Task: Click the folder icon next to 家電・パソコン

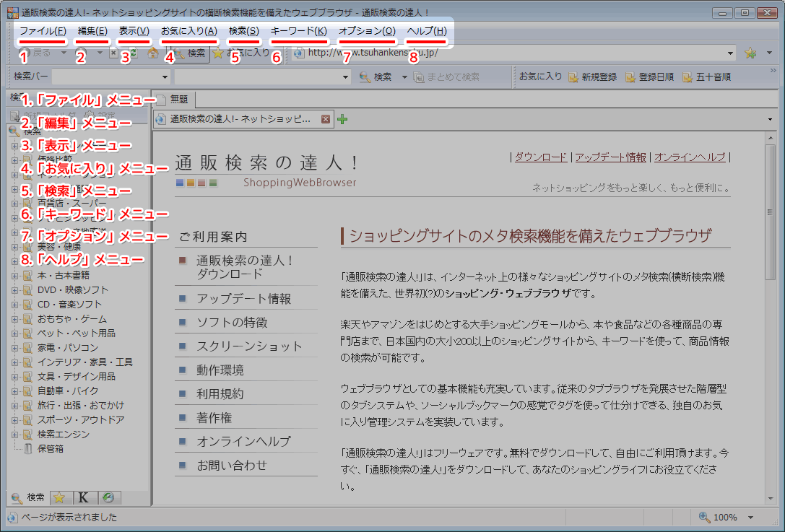Action: (28, 348)
